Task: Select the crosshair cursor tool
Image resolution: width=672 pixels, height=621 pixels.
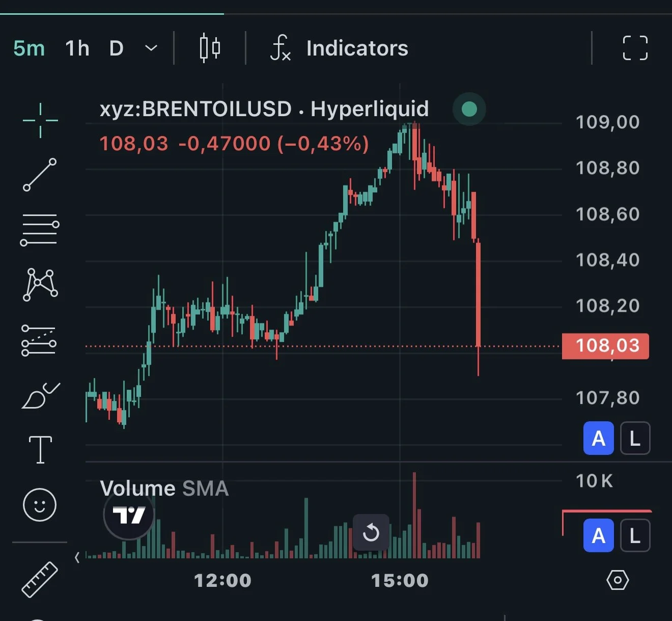Action: pos(40,120)
